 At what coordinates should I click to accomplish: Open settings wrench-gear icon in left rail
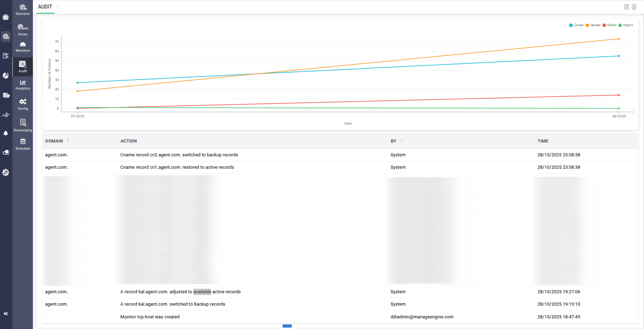[x=6, y=172]
